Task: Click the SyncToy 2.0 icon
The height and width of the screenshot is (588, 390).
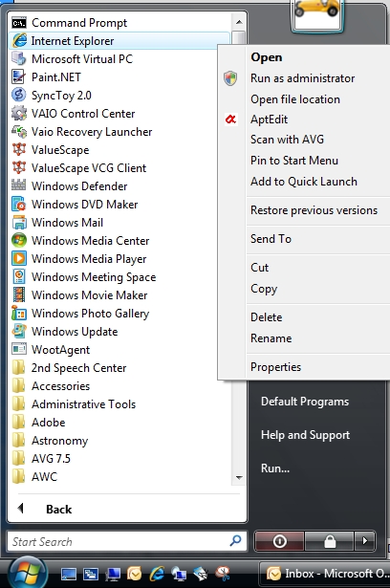Action: pyautogui.click(x=19, y=95)
